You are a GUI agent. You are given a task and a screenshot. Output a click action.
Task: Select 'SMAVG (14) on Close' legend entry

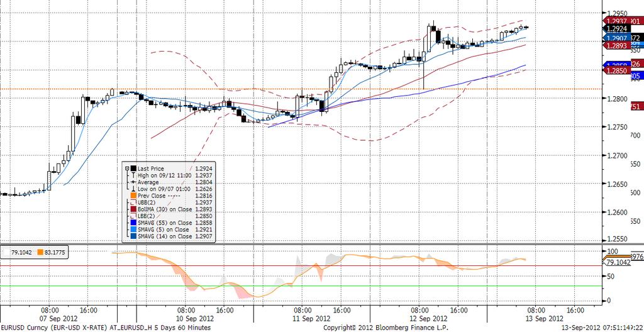click(165, 236)
